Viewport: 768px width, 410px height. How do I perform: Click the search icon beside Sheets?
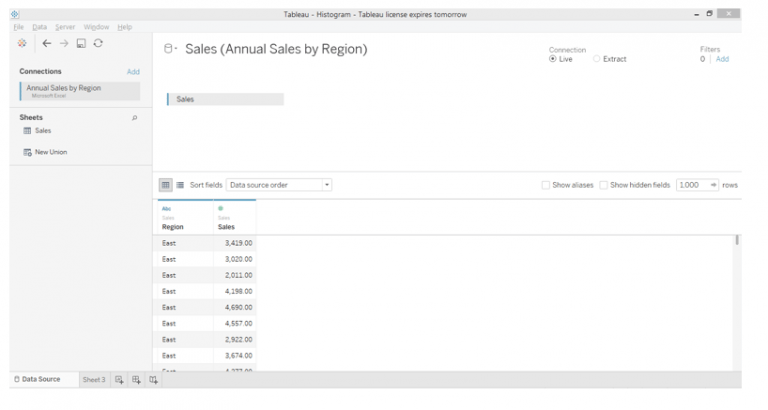point(135,118)
